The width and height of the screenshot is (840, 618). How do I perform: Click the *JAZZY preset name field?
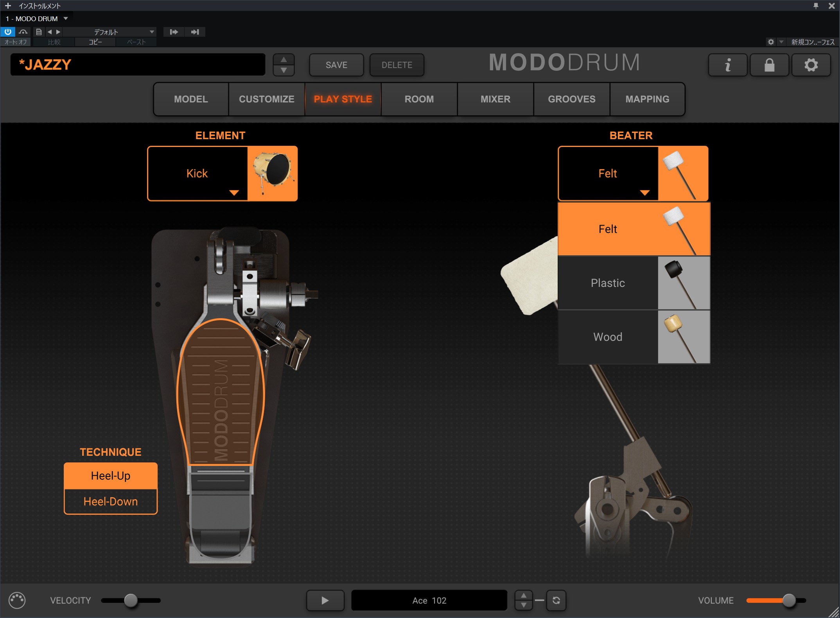tap(138, 64)
